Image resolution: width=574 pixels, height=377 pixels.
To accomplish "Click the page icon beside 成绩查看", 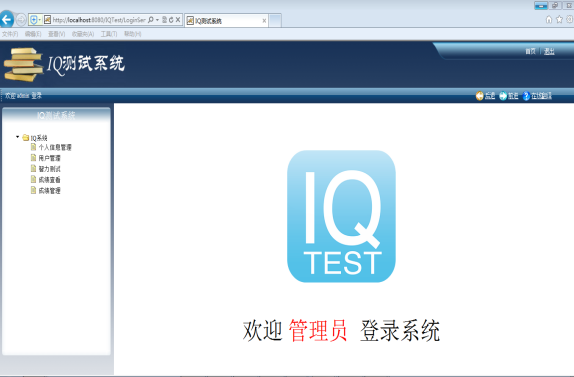I will coord(33,179).
